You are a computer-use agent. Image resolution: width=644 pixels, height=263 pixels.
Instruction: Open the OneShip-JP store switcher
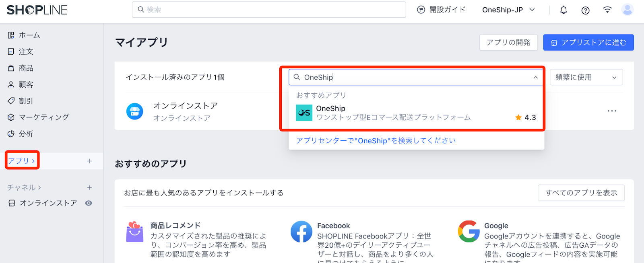[509, 10]
